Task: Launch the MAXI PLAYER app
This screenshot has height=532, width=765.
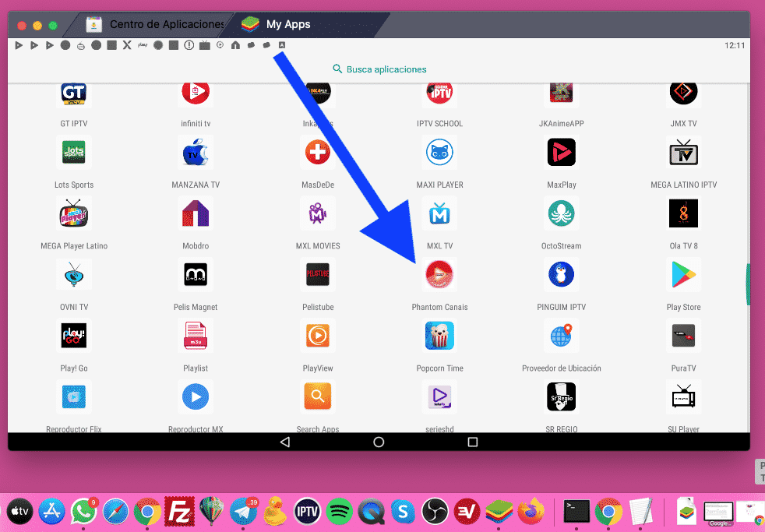Action: [x=439, y=153]
